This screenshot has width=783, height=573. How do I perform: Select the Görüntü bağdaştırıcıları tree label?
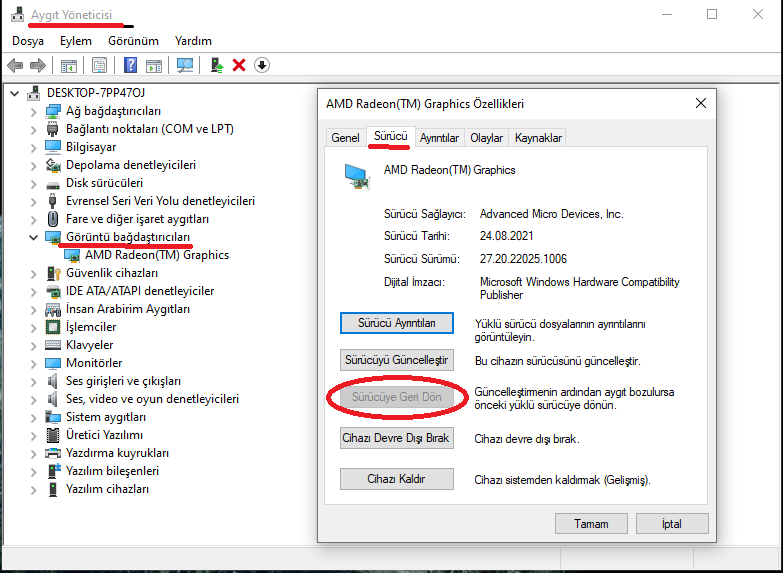pyautogui.click(x=128, y=237)
